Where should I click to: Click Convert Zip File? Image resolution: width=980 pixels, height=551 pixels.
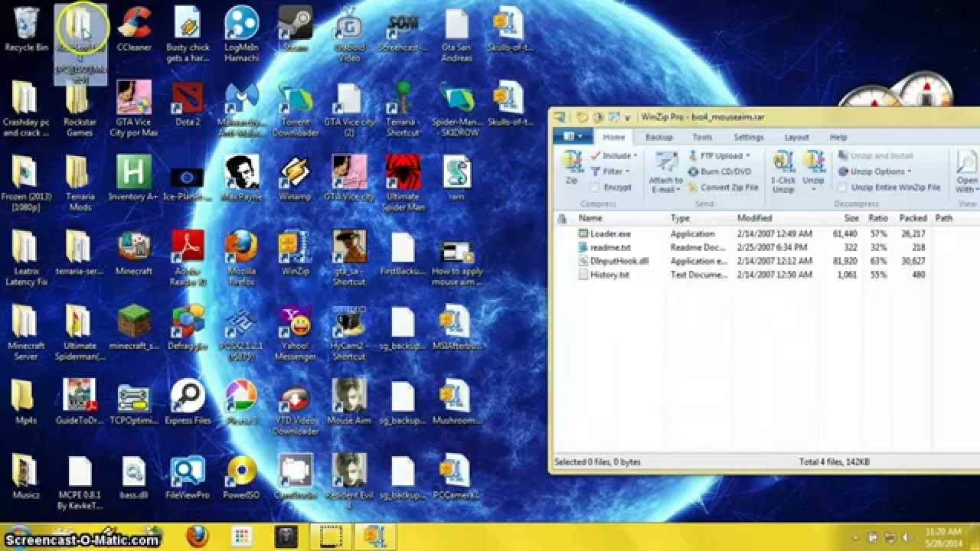[x=723, y=187]
